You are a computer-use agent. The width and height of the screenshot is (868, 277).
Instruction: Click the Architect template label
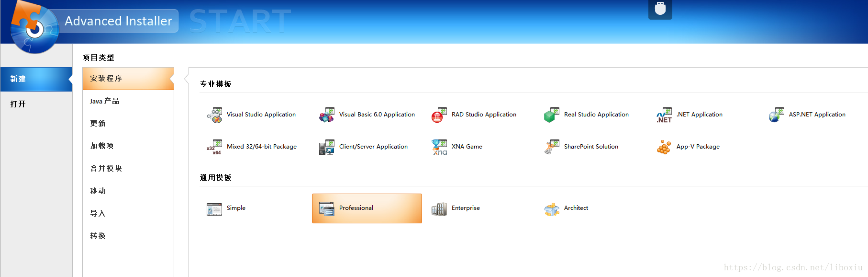(x=576, y=208)
